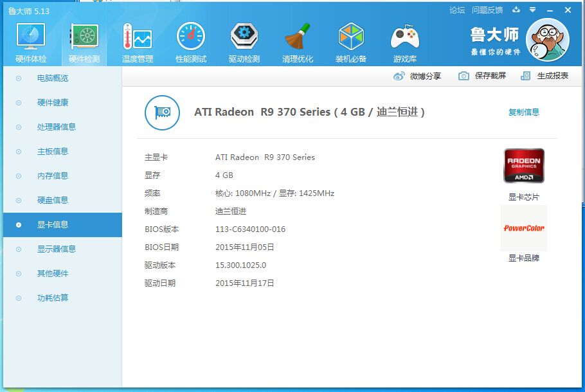Select 功耗估算 in the sidebar
Viewport: 585px width, 392px height.
point(62,298)
